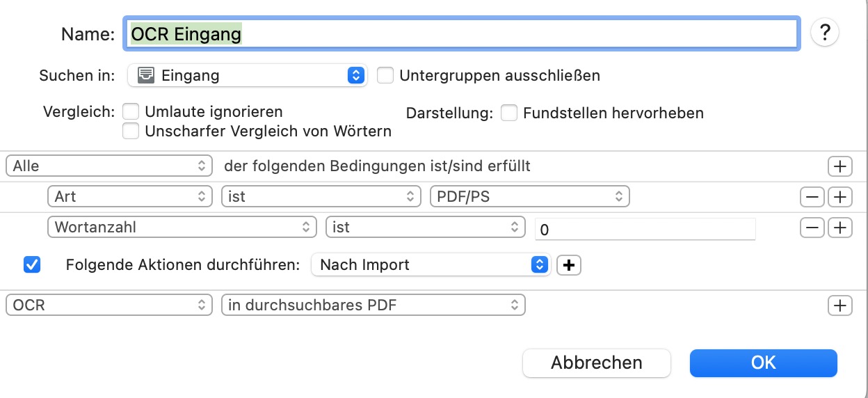Add a condition with the Alle row plus

[840, 166]
